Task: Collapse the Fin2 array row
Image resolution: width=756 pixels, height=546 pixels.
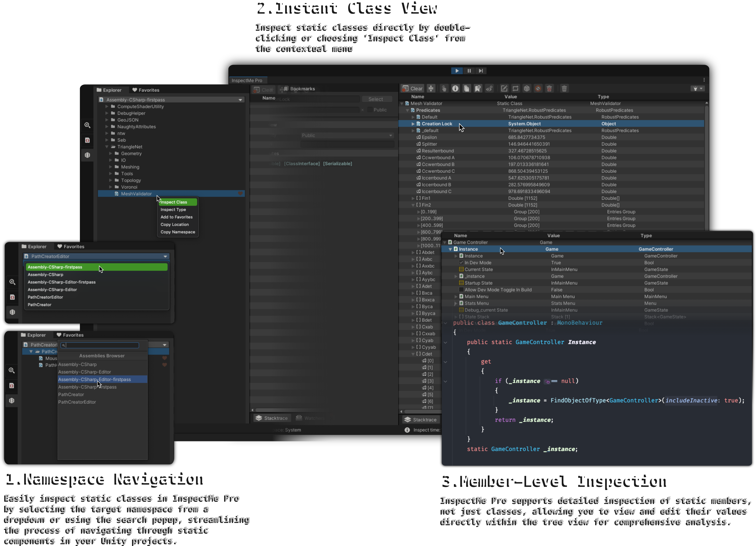Action: pyautogui.click(x=413, y=205)
